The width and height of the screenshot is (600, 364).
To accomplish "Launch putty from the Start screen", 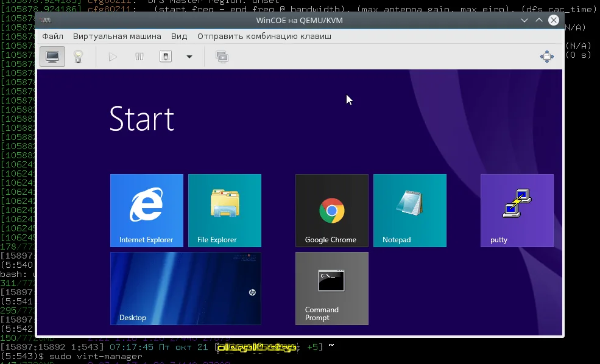I will (x=517, y=210).
